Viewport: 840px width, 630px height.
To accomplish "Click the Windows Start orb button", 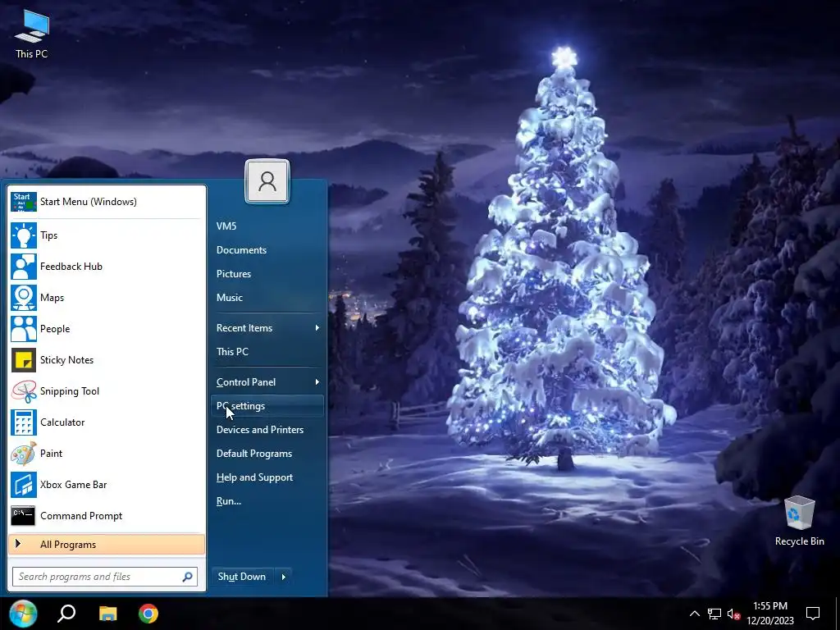I will 22,614.
